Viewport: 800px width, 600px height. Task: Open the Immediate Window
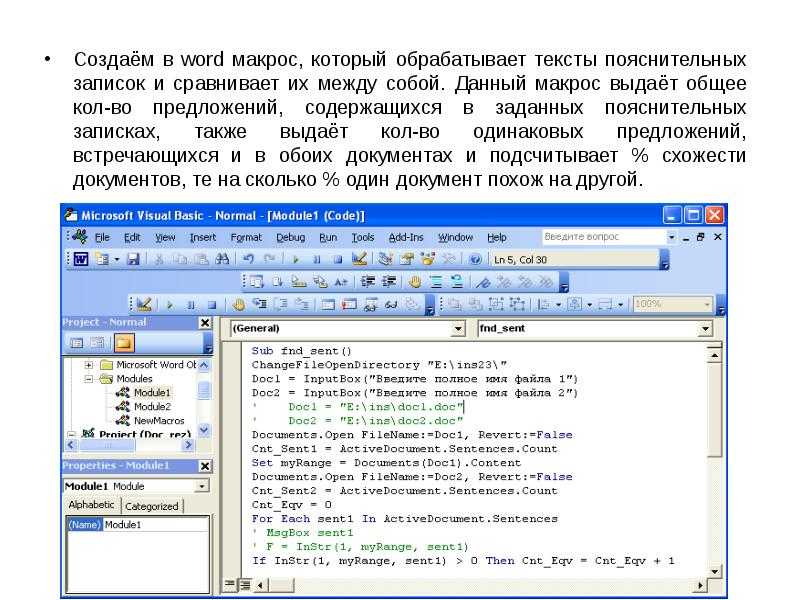point(349,305)
